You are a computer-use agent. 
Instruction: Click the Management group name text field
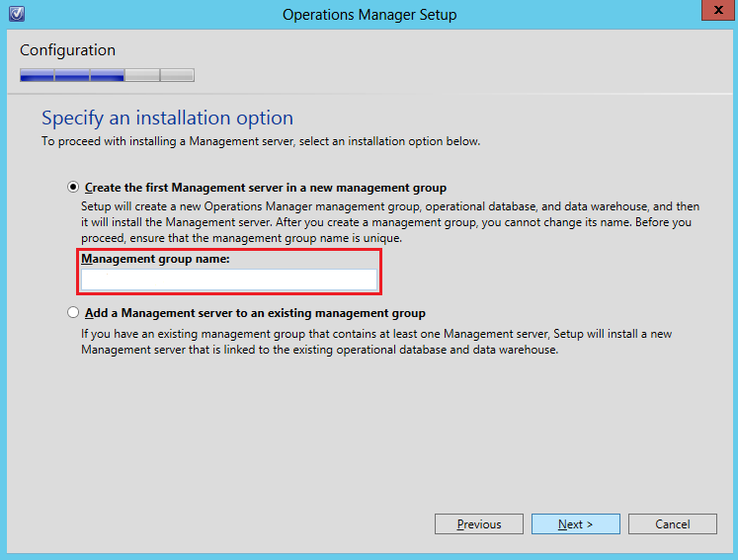point(229,280)
